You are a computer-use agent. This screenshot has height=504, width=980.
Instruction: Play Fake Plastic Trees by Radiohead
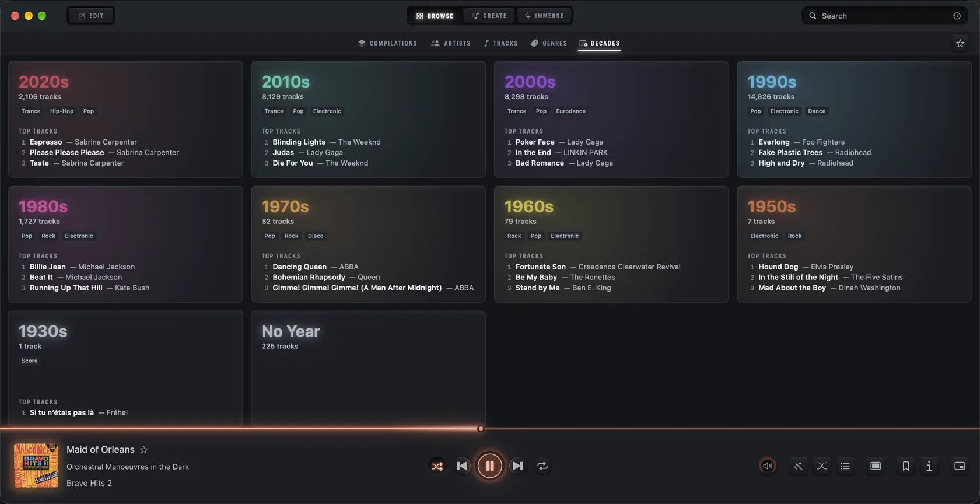810,153
